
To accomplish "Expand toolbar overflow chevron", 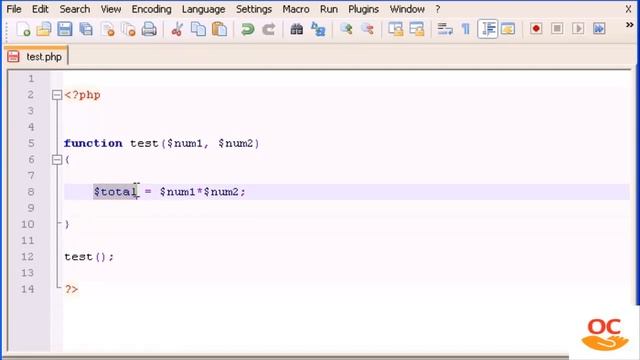I will click(x=629, y=25).
